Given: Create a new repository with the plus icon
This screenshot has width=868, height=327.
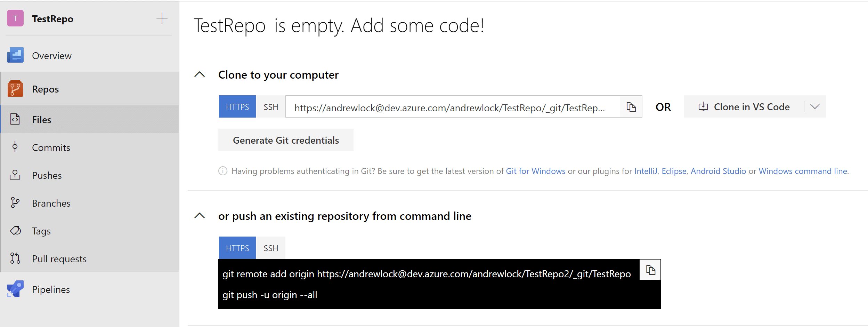Looking at the screenshot, I should (x=162, y=18).
